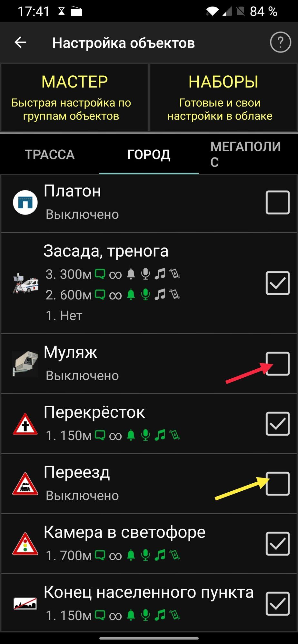Switch to the МЕГАПОЛИС tab
Viewport: 298px width, 644px height.
(x=248, y=155)
